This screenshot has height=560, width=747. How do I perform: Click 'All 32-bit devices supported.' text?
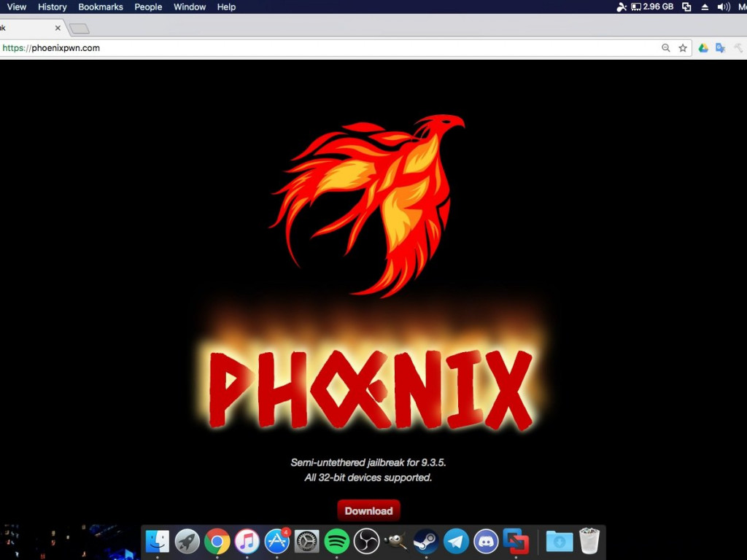[368, 478]
